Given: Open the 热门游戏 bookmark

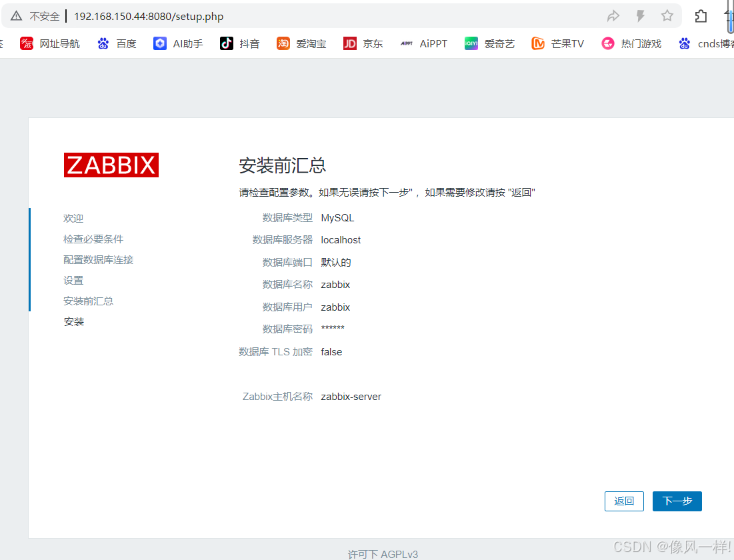Looking at the screenshot, I should (x=631, y=43).
